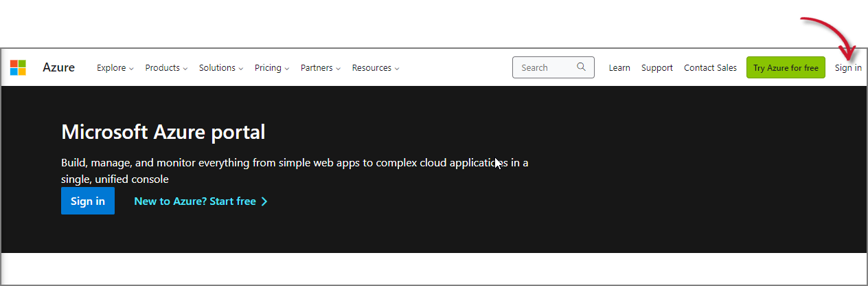Screen dimensions: 868x286
Task: Click the search magnifier icon
Action: tap(581, 67)
